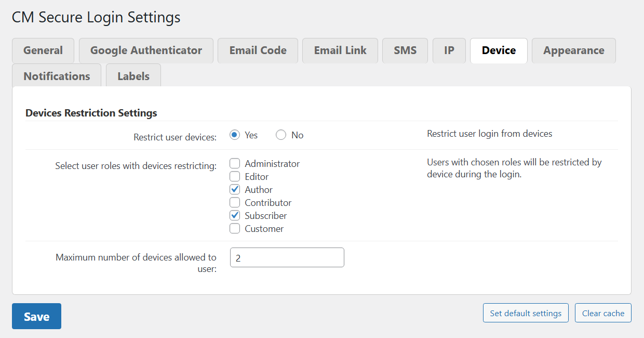Click the Save button
This screenshot has width=644, height=338.
click(x=36, y=316)
